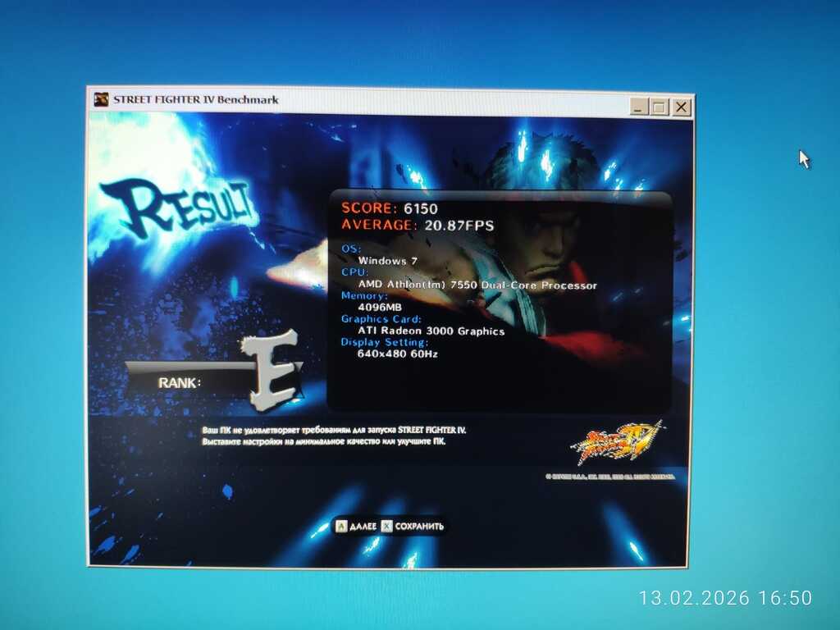Click the Russian message about PC requirements
Screen dimensions: 840x630
tap(334, 436)
